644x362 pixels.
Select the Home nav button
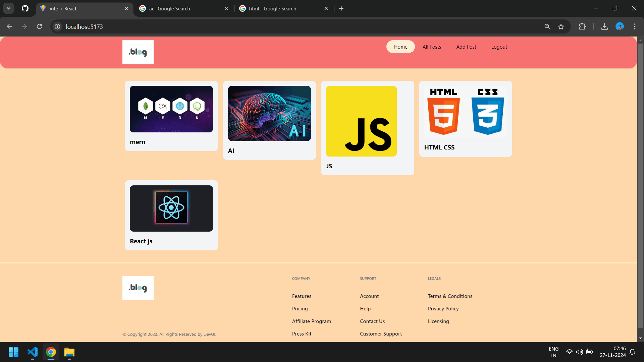400,47
